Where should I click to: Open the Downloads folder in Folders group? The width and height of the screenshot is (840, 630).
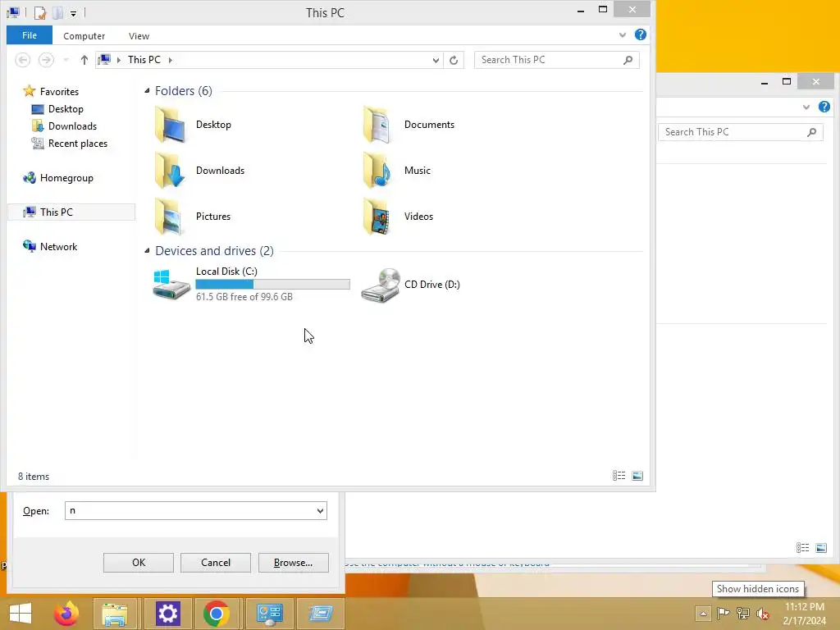(171, 171)
